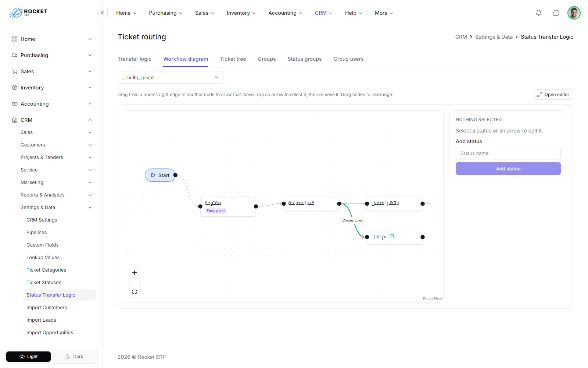Expand the Accounting top menu

pos(286,13)
